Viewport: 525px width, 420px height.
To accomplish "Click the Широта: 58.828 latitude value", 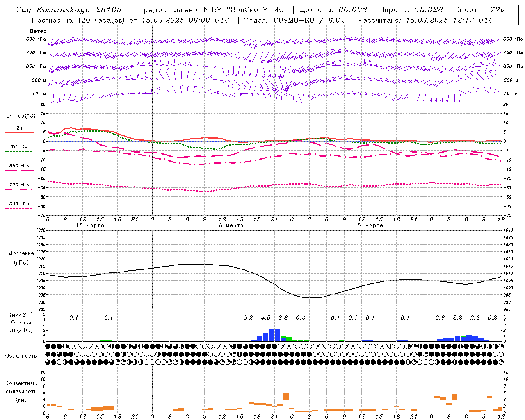I will pyautogui.click(x=411, y=10).
